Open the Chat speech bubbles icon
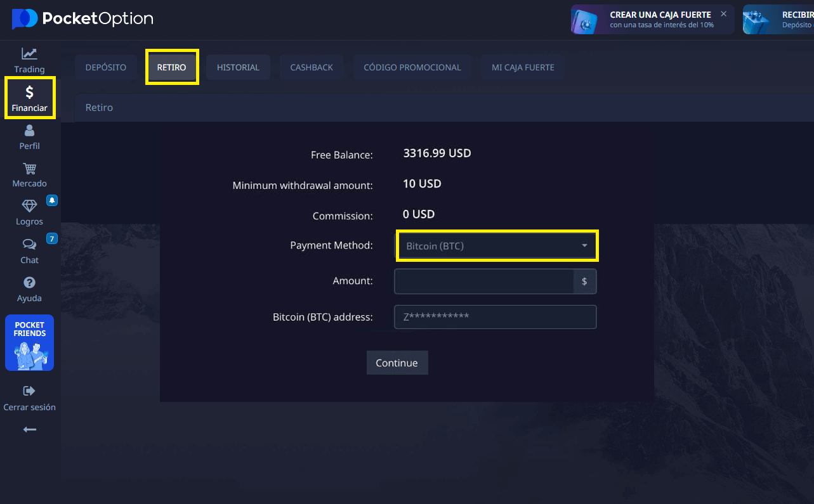814x504 pixels. [x=29, y=245]
